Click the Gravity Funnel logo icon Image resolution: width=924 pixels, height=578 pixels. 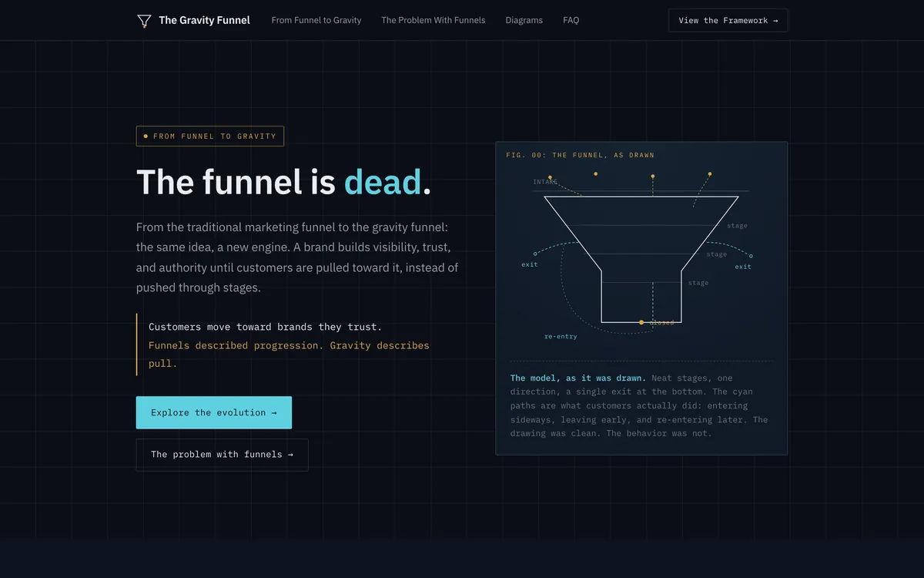(144, 21)
